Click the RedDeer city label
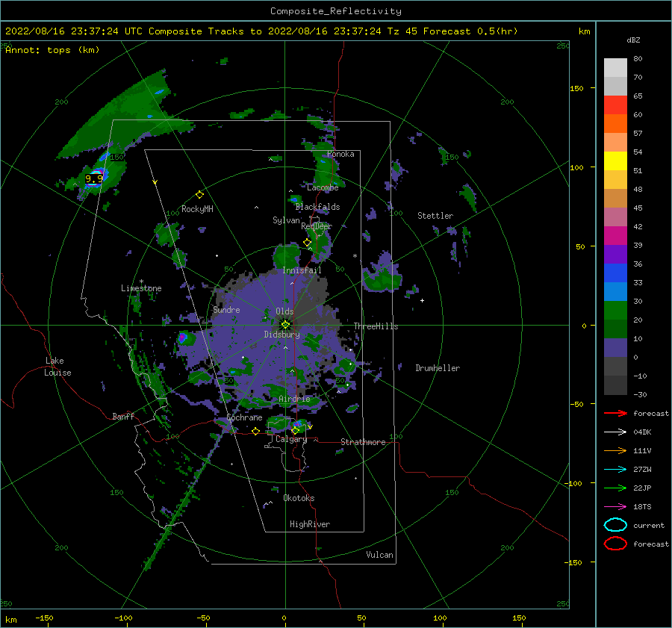The image size is (672, 628). point(317,226)
